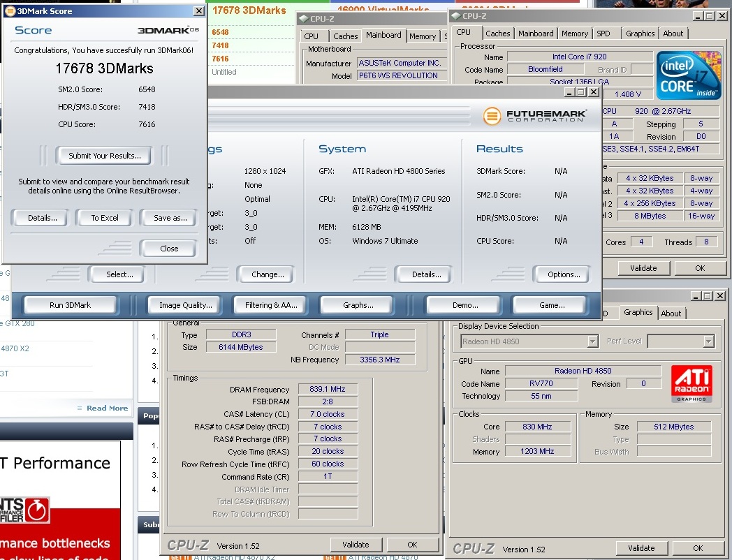Select the CPU tab in Mainboard CPU-Z window

point(311,36)
